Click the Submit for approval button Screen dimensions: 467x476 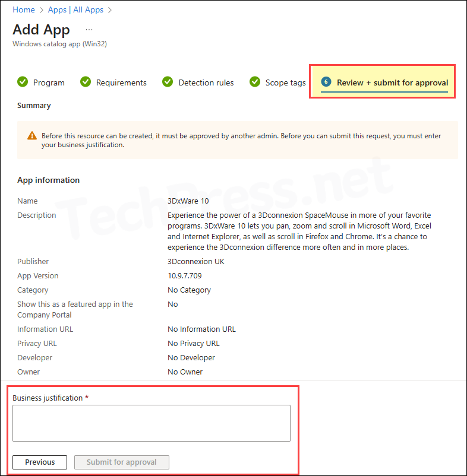pos(122,462)
